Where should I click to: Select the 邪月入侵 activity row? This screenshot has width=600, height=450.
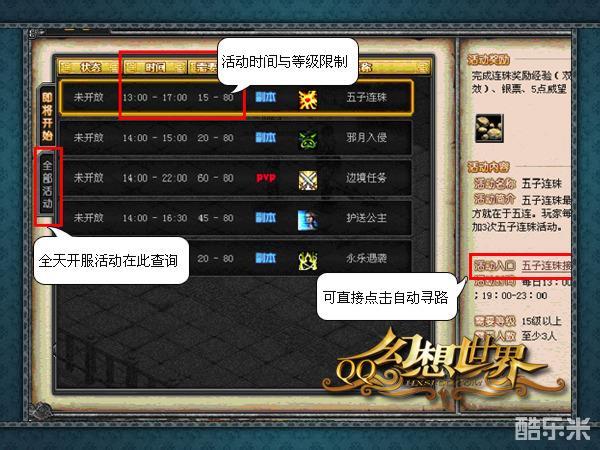[235, 138]
